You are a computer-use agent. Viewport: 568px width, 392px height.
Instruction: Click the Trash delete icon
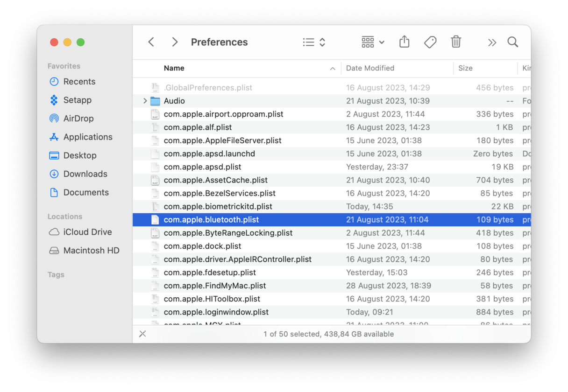[456, 42]
